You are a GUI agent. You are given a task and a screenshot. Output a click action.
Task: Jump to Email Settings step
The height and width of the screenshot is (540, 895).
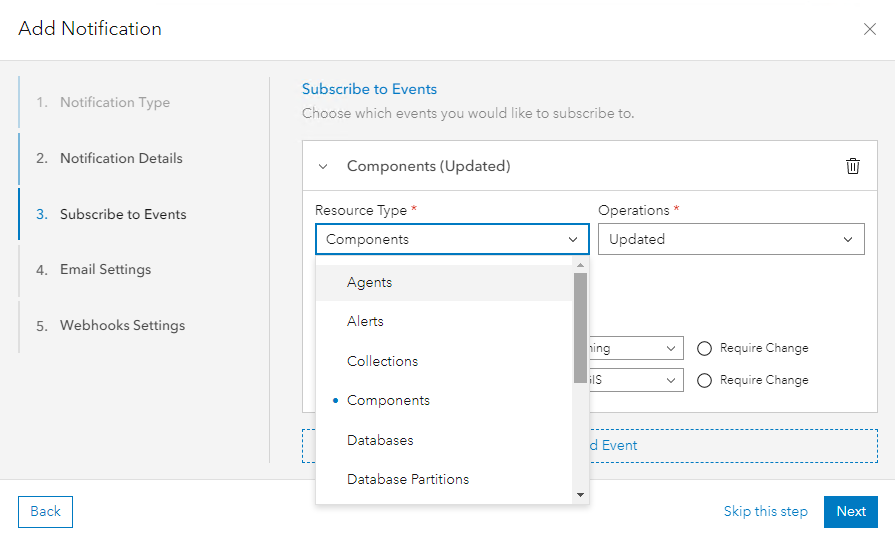pyautogui.click(x=105, y=269)
